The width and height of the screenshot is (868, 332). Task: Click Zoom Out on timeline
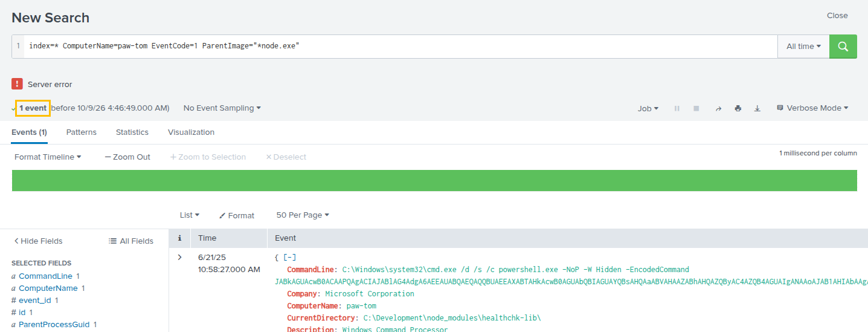pyautogui.click(x=127, y=157)
